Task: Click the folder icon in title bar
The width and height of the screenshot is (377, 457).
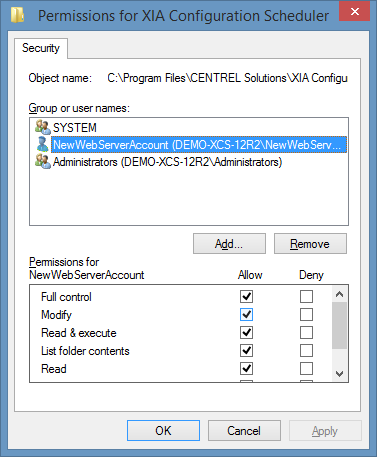Action: [17, 15]
